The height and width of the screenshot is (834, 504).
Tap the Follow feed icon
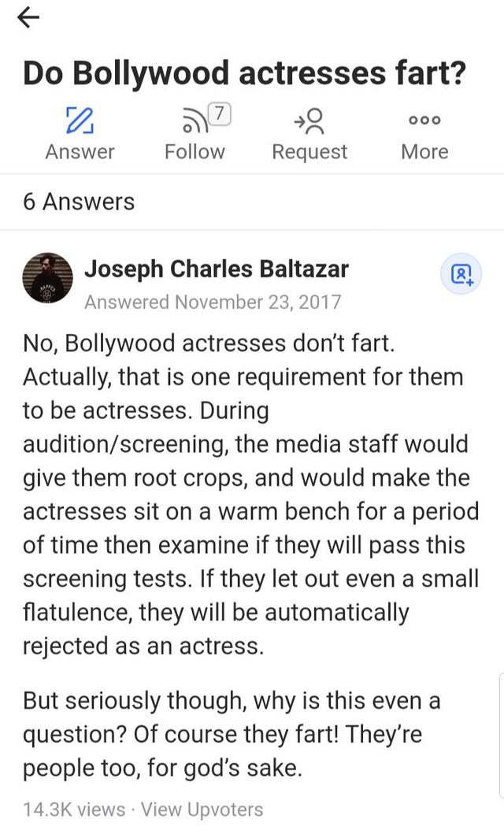pyautogui.click(x=191, y=122)
